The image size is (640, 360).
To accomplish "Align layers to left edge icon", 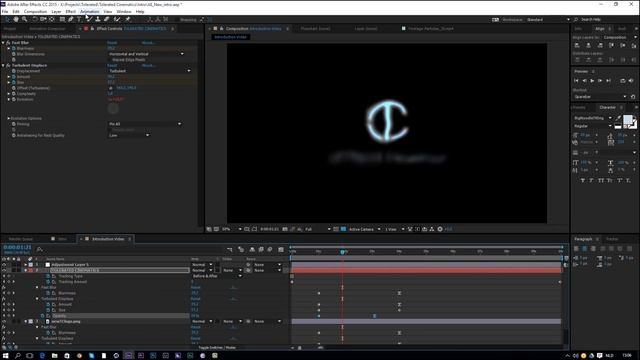I will 577,46.
